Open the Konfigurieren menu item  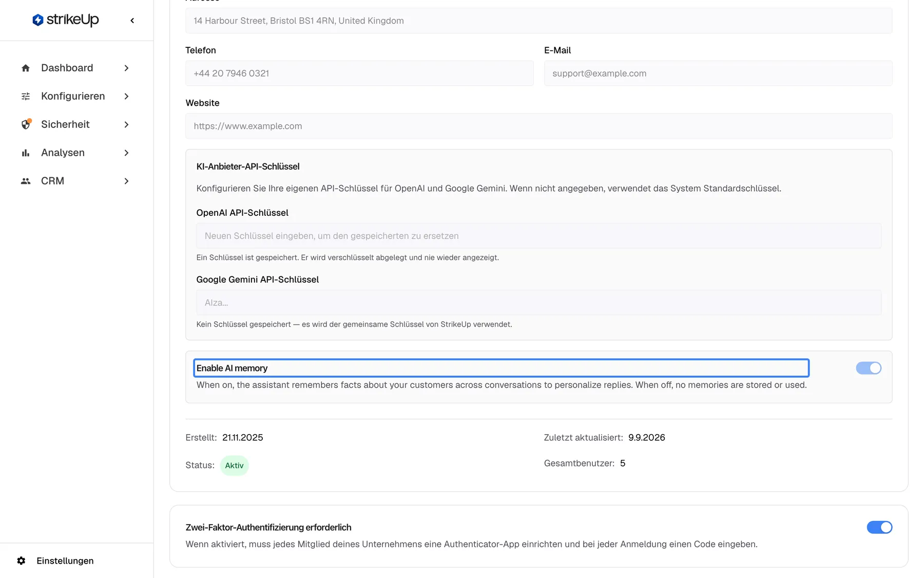(x=76, y=96)
